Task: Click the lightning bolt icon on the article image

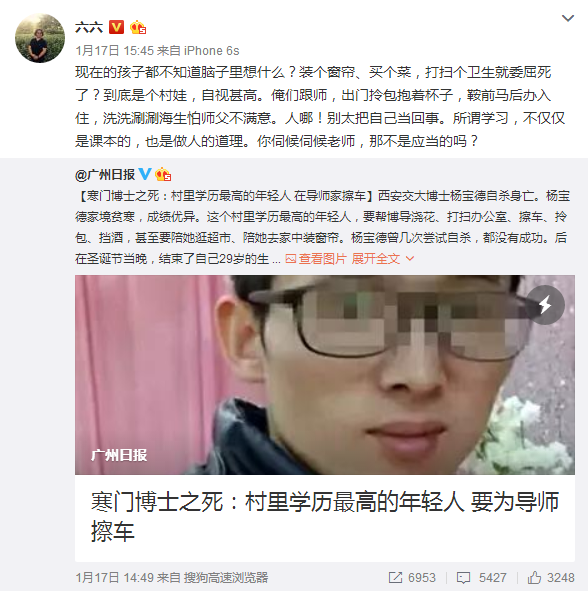Action: pyautogui.click(x=545, y=305)
